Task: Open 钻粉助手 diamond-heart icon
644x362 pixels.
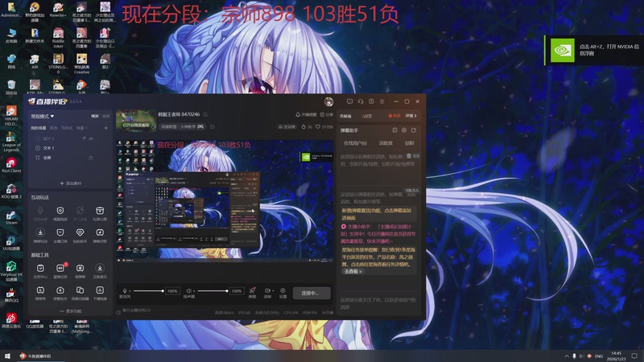Action: point(80,232)
